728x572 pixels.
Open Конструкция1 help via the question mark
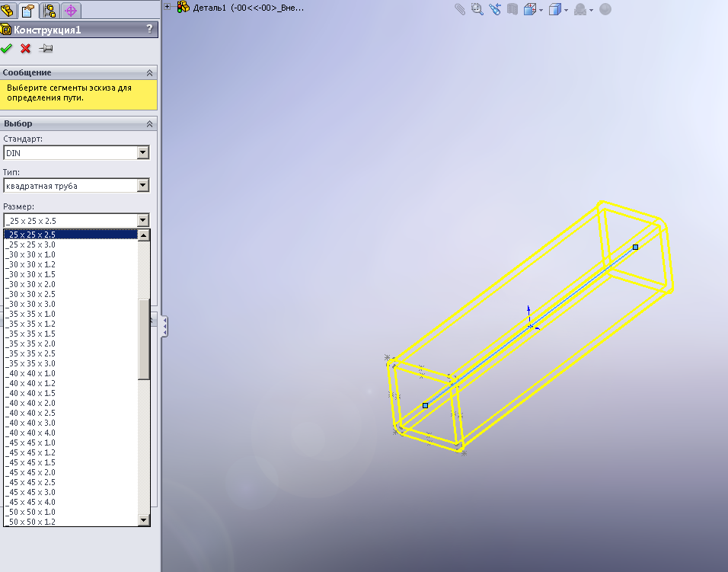point(149,29)
